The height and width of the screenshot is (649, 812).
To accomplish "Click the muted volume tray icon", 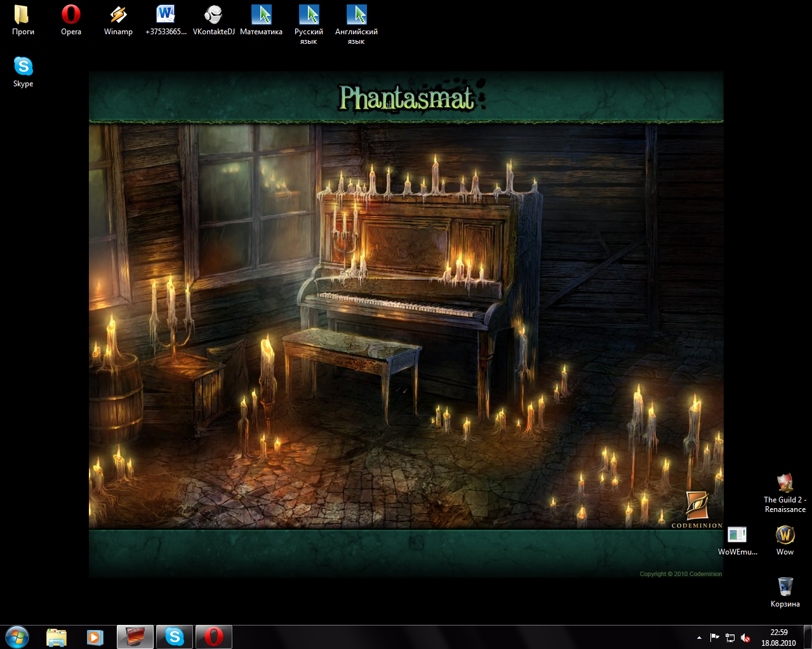I will (x=746, y=638).
